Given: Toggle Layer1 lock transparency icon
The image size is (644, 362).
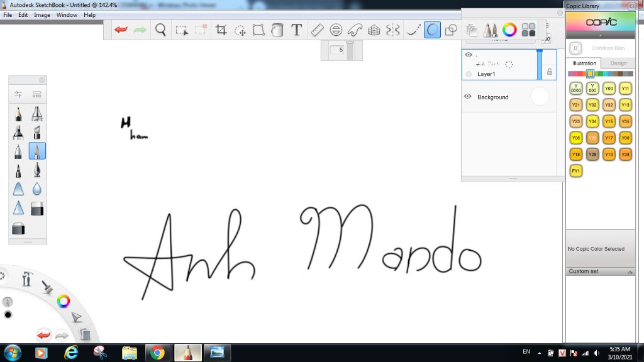Looking at the screenshot, I should tap(550, 72).
